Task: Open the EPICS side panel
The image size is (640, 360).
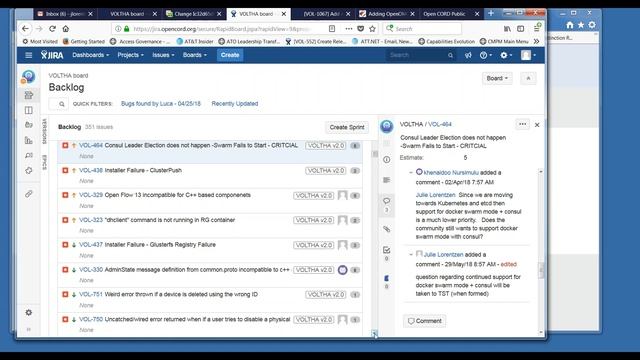Action: [44, 162]
